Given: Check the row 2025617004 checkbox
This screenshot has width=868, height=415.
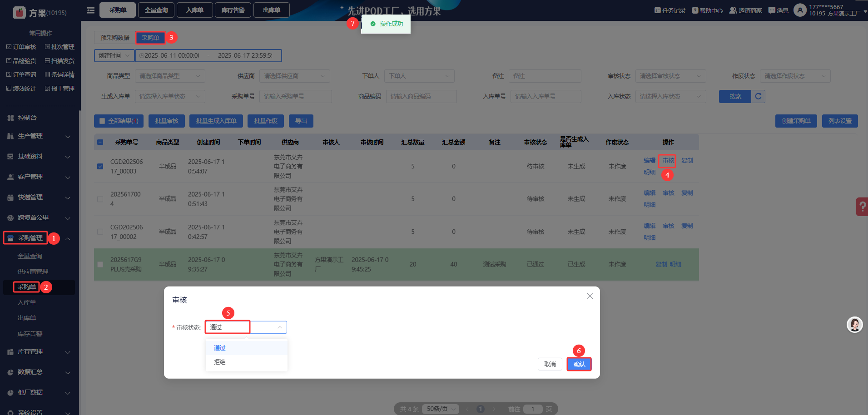Looking at the screenshot, I should pos(100,199).
